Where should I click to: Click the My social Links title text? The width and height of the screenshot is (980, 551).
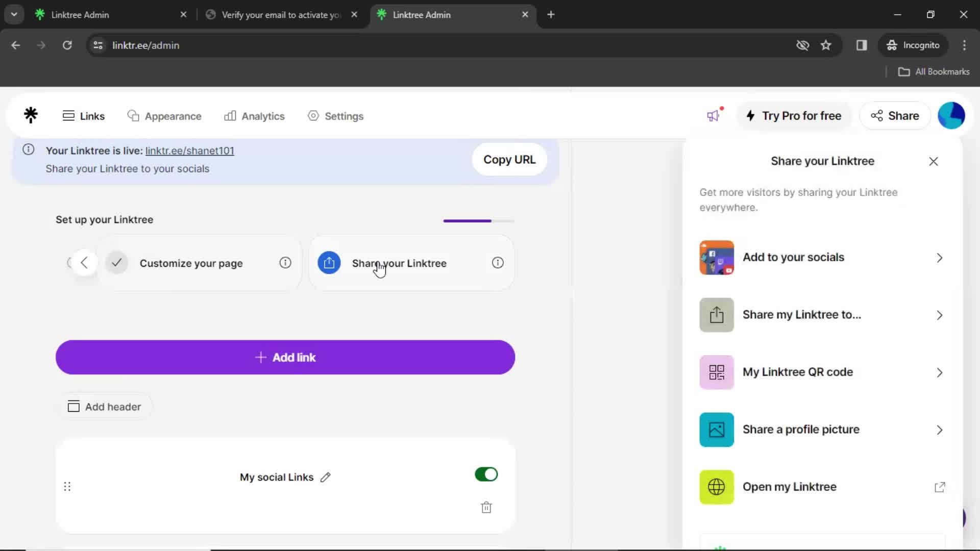click(277, 477)
